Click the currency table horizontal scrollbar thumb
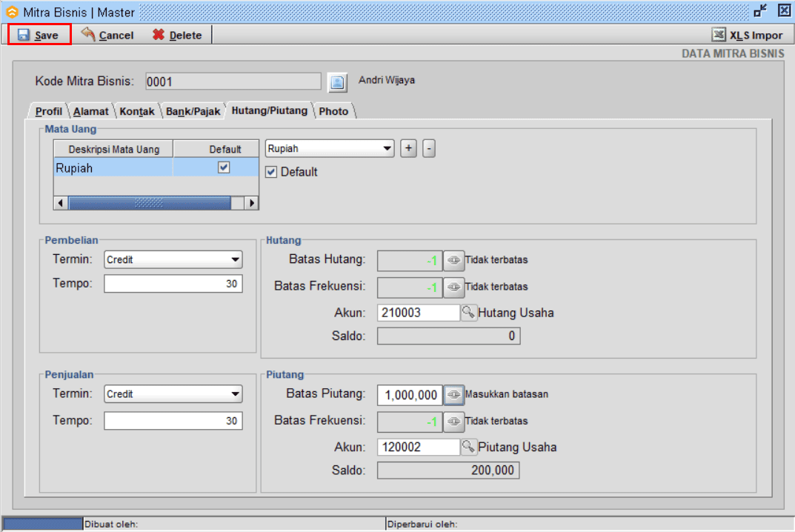The image size is (795, 532). pyautogui.click(x=150, y=203)
